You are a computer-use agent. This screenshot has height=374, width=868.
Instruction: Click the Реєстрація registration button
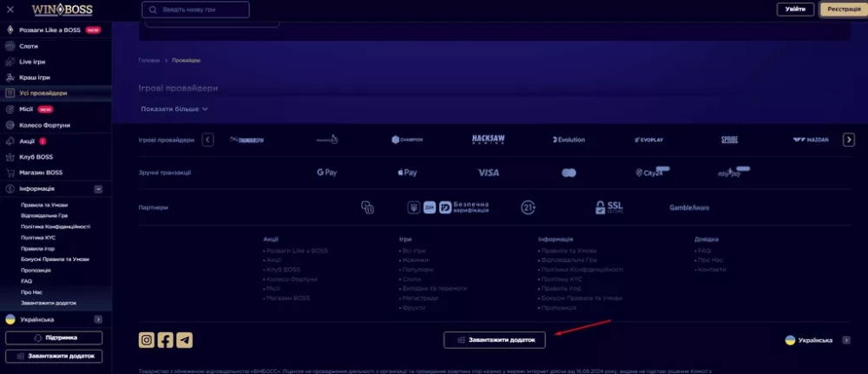844,10
